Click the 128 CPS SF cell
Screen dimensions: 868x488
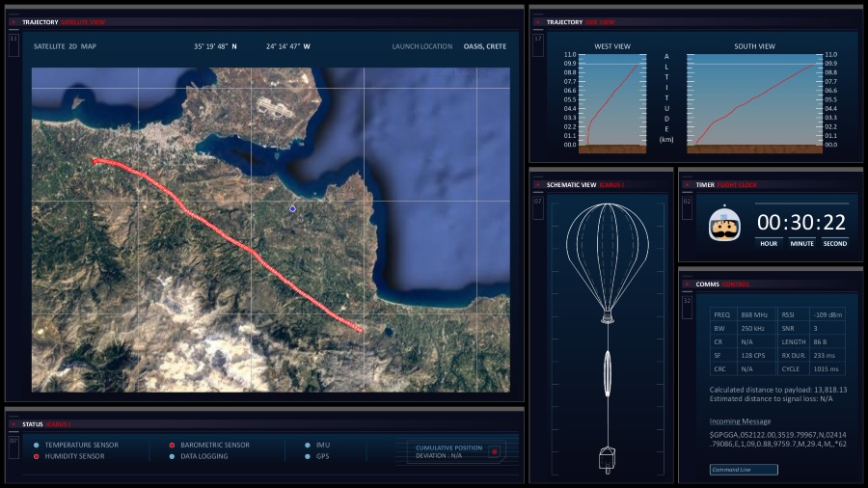click(x=758, y=355)
